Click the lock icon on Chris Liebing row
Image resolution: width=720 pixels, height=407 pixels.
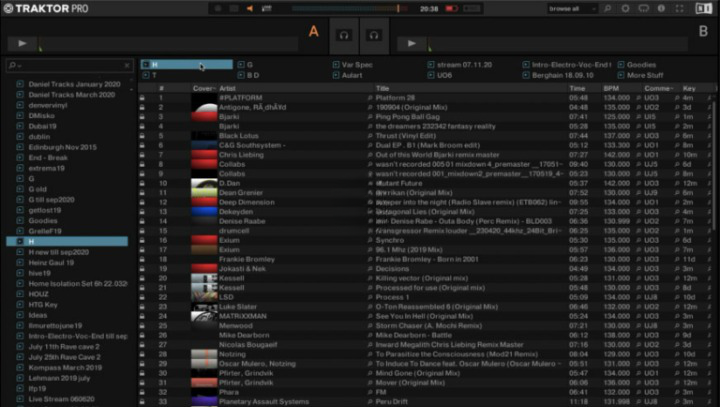(142, 155)
